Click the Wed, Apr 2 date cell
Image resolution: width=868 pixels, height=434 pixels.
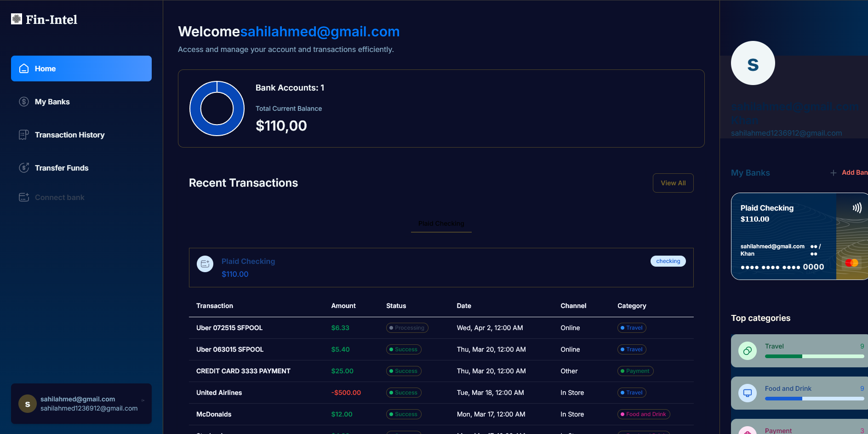coord(490,328)
